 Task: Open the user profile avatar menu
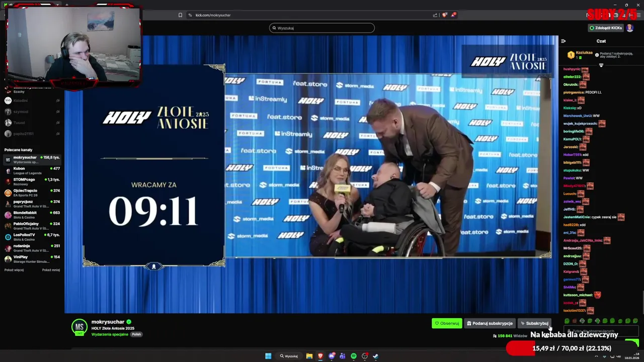[x=630, y=28]
